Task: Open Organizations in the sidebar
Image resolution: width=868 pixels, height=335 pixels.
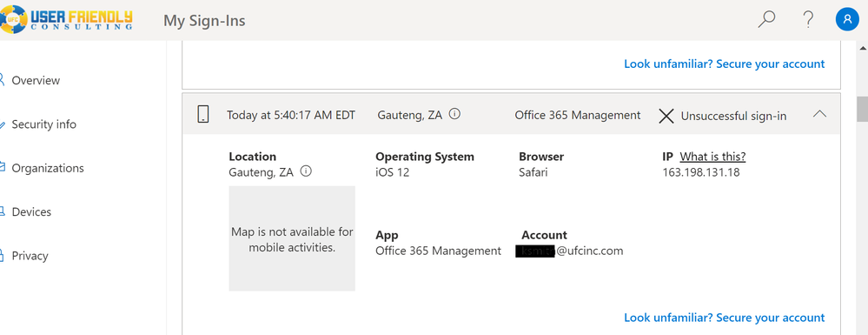Action: [x=48, y=168]
